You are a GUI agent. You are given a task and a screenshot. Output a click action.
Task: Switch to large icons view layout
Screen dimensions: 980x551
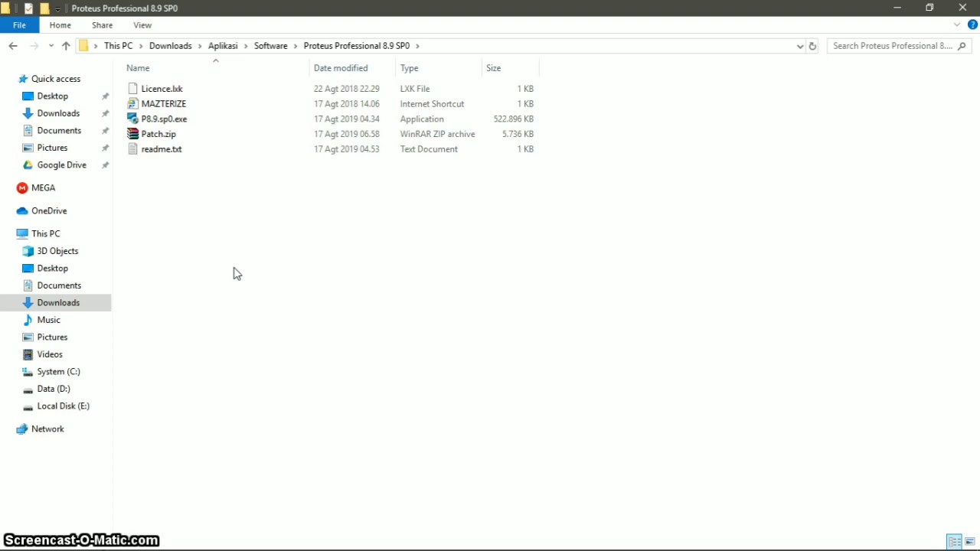pyautogui.click(x=970, y=542)
